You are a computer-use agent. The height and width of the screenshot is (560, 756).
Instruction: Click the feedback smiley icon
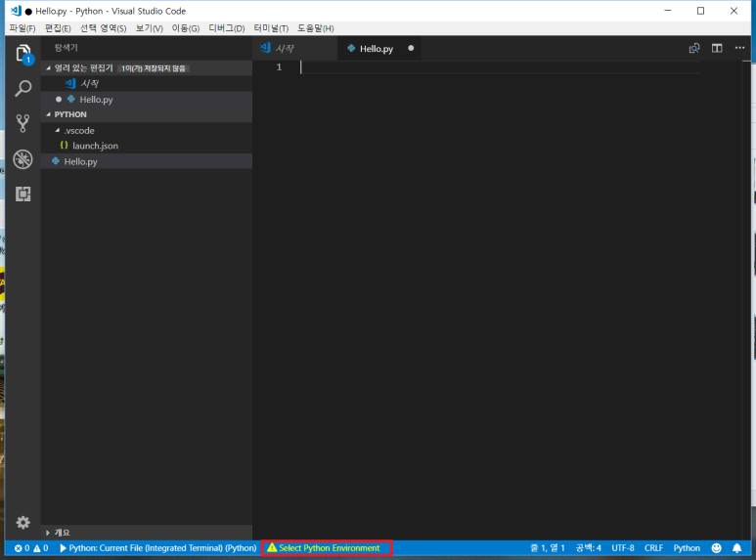pyautogui.click(x=717, y=548)
